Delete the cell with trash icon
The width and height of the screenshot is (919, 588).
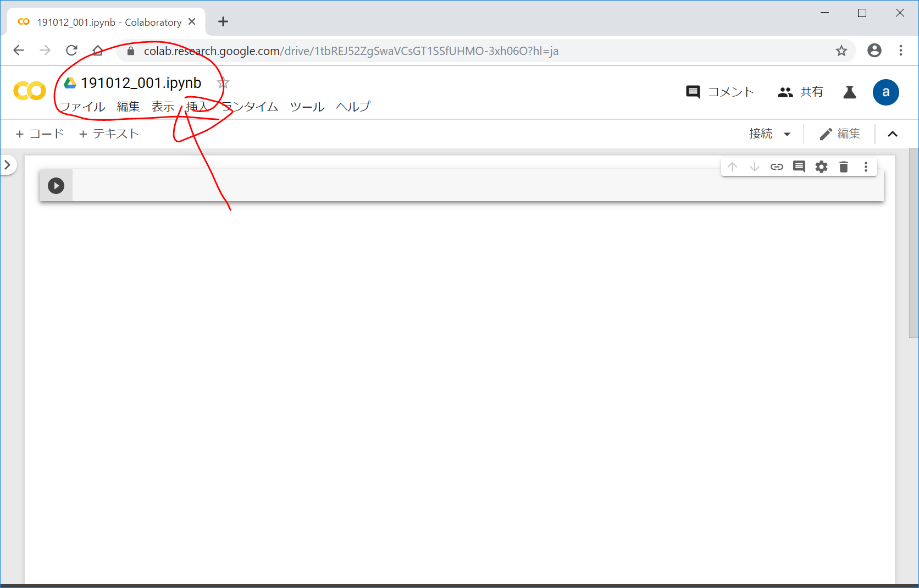coord(844,167)
